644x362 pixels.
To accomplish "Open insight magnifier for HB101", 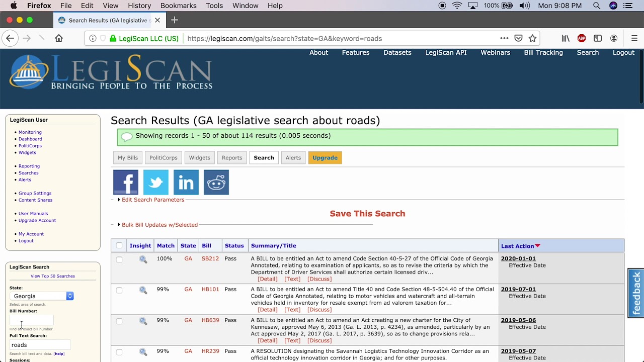I will (143, 290).
